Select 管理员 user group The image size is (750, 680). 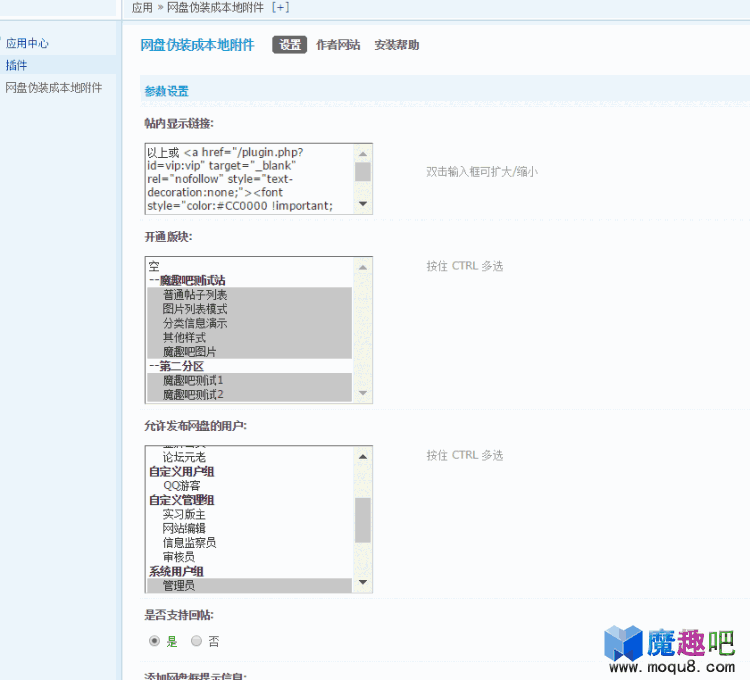pyautogui.click(x=249, y=586)
